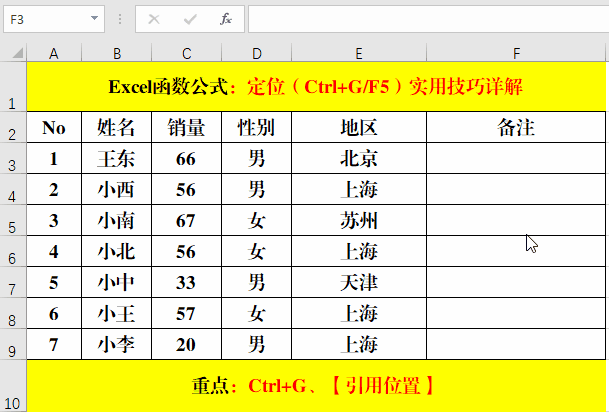
Task: Select row 3 header
Action: click(13, 158)
